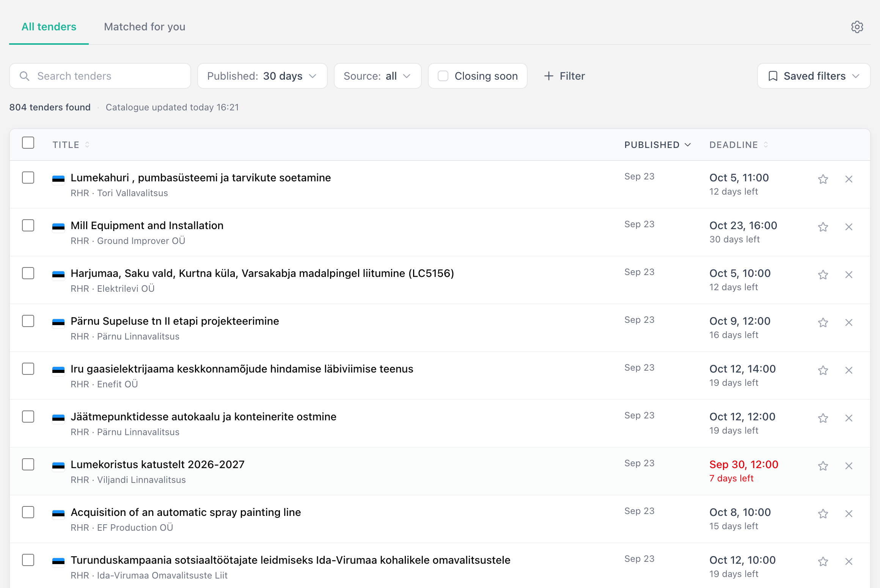Check the Pärnu Supeluse tn row checkbox
Image resolution: width=880 pixels, height=588 pixels.
coord(28,321)
